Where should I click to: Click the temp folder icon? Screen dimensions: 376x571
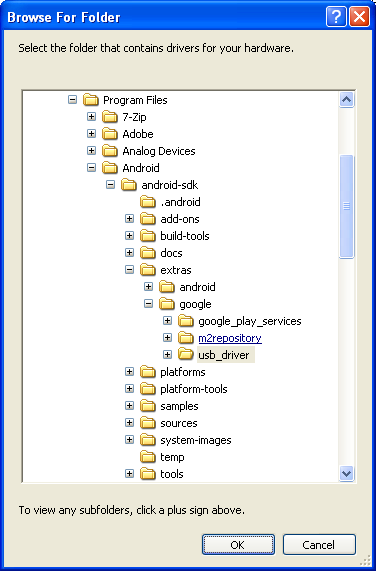tap(148, 457)
